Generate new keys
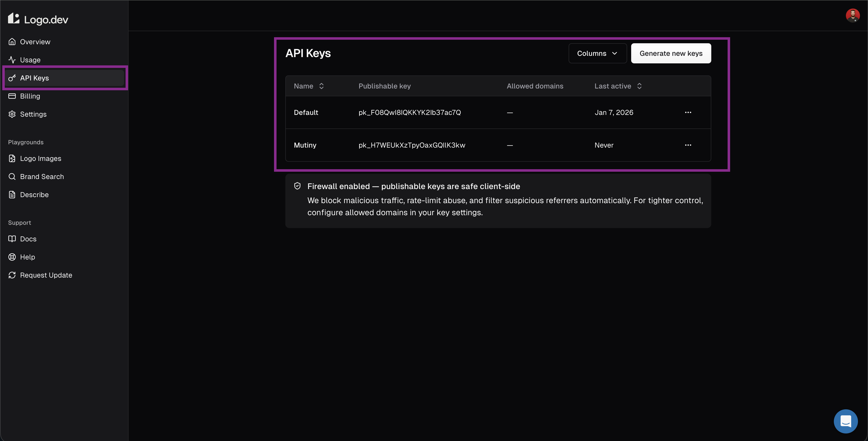This screenshot has width=868, height=441. click(671, 53)
